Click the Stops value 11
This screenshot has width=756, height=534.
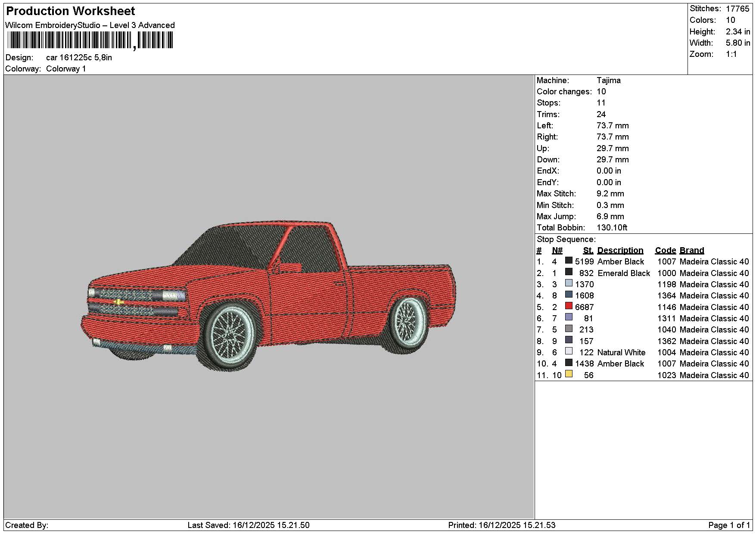coord(601,103)
